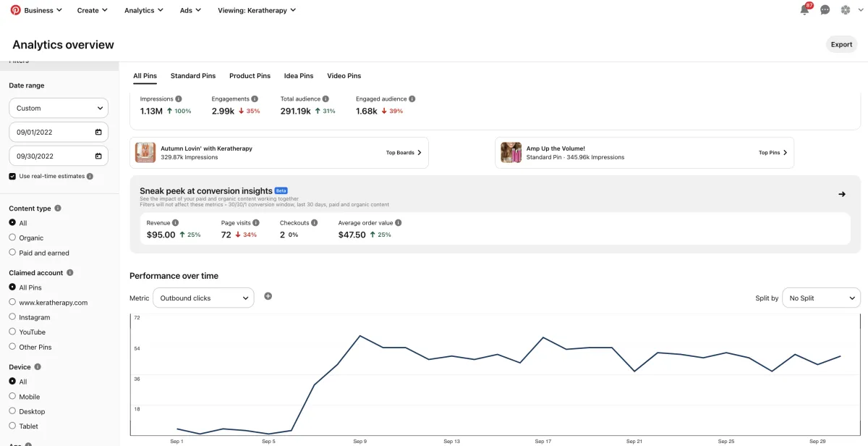868x446 pixels.
Task: Click the Amp Up the Volume! pin title
Action: 556,148
